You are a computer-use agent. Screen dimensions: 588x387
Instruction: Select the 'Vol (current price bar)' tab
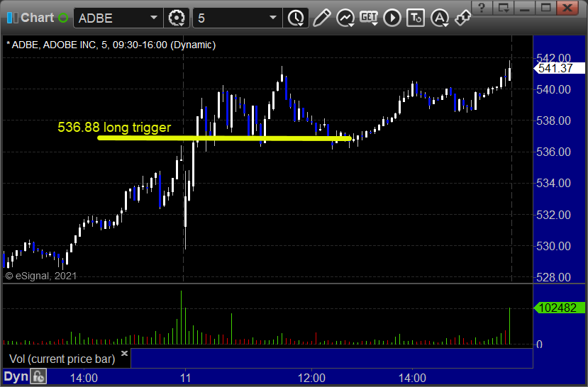coord(62,359)
